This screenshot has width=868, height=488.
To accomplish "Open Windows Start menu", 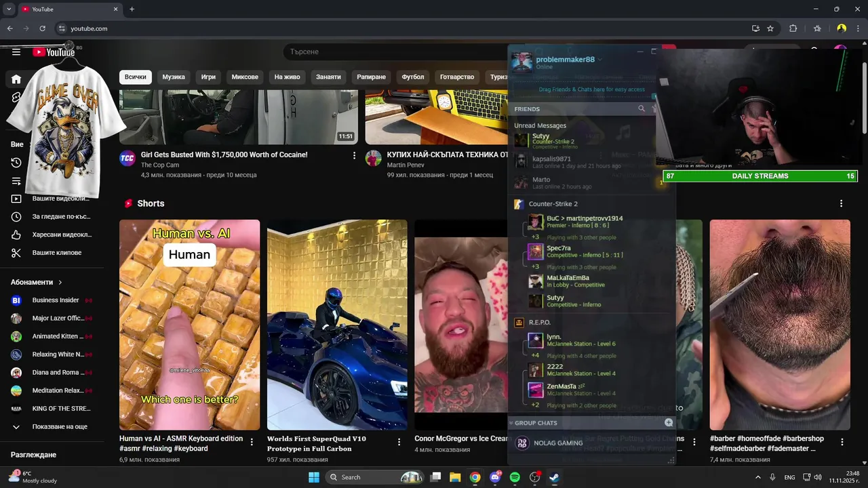I will tap(314, 477).
